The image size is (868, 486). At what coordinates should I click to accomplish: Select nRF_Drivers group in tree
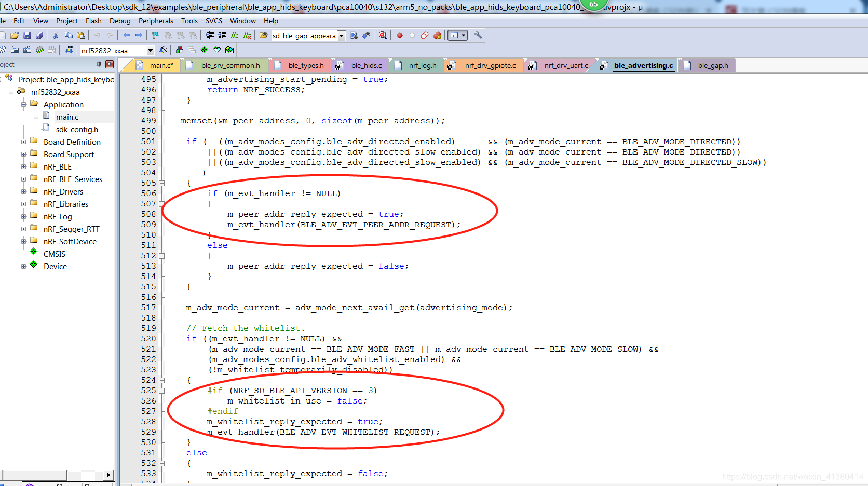(x=63, y=191)
